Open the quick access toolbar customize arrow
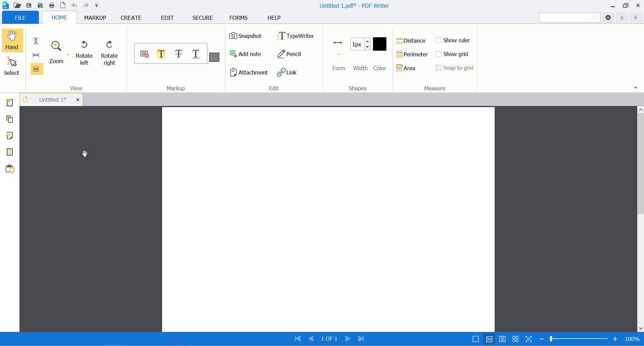 click(x=97, y=5)
